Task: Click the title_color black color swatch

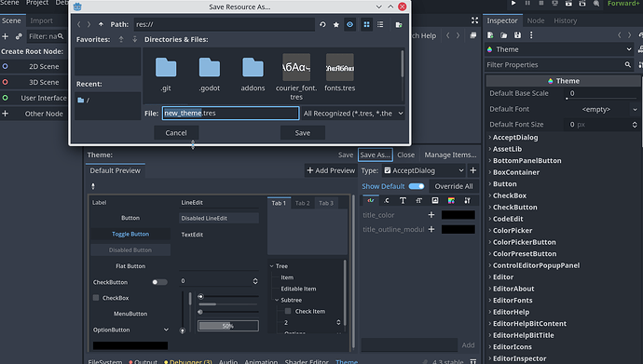Action: pyautogui.click(x=458, y=215)
